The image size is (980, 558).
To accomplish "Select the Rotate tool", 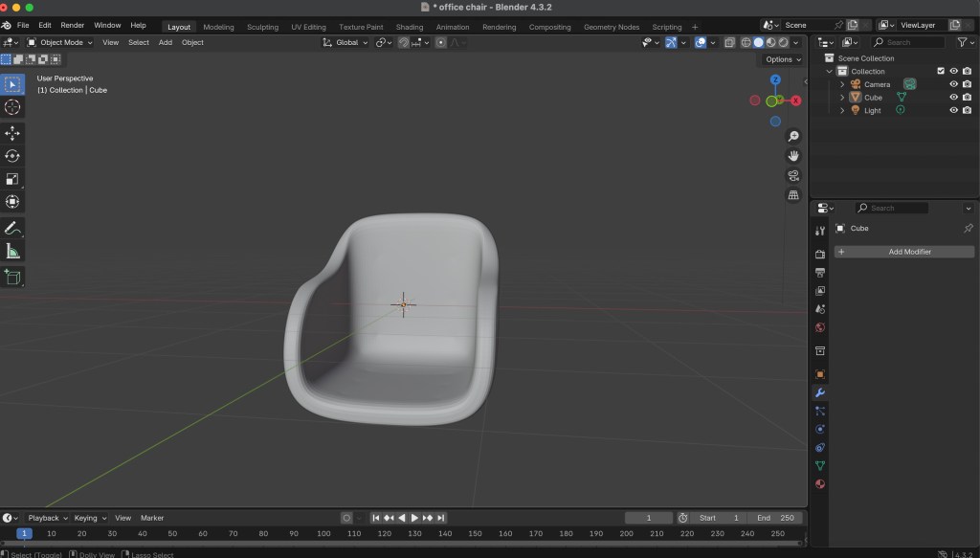I will (x=12, y=156).
